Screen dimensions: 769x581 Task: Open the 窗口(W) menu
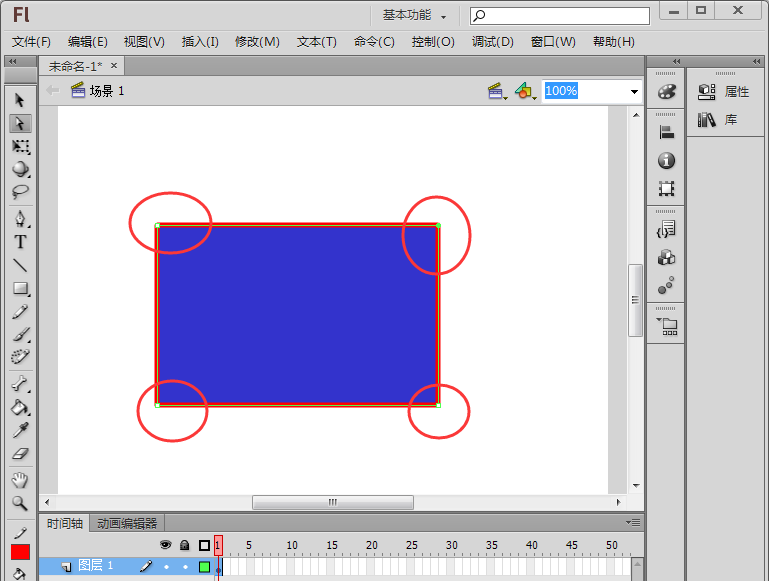(553, 42)
